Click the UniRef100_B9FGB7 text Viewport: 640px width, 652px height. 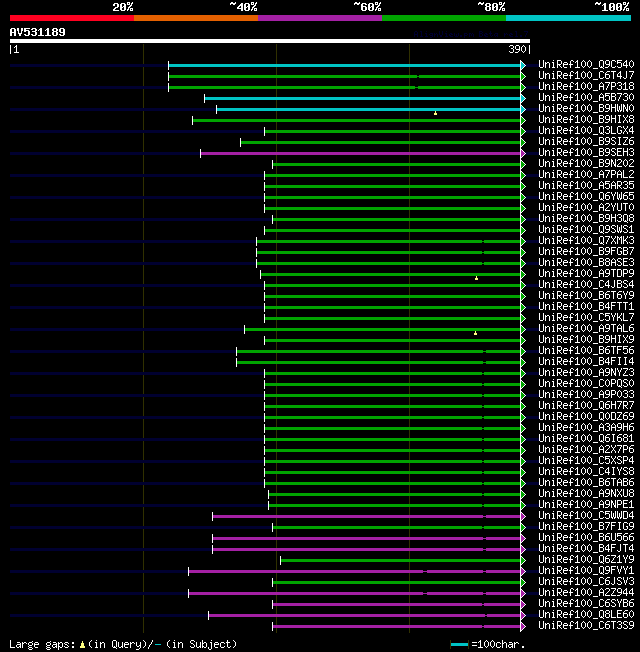pos(586,252)
